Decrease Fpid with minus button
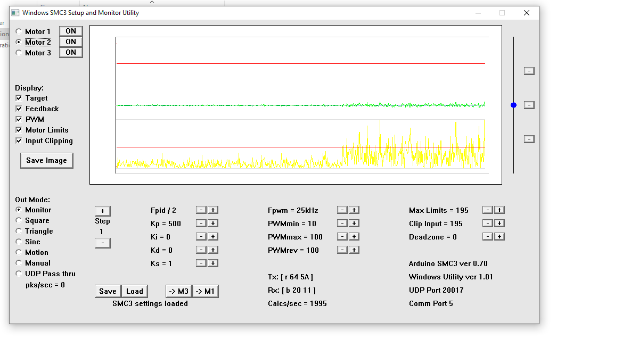Image resolution: width=639 pixels, height=364 pixels. click(201, 210)
